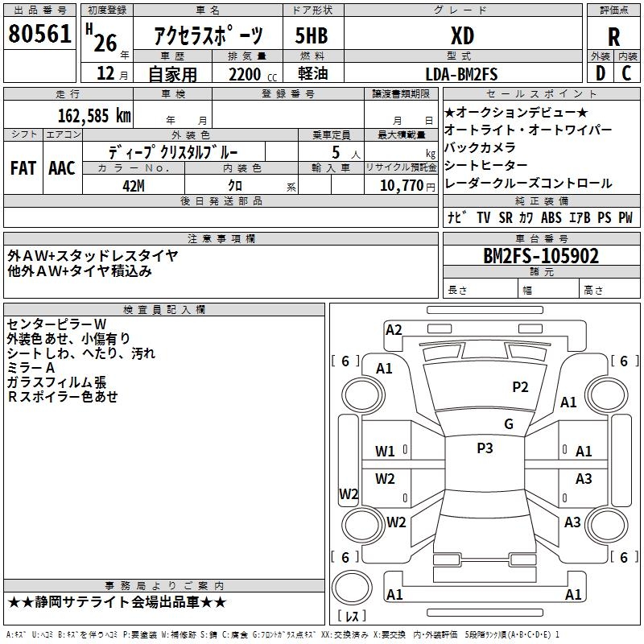
Task: Click the color number 42M
Action: pyautogui.click(x=134, y=185)
